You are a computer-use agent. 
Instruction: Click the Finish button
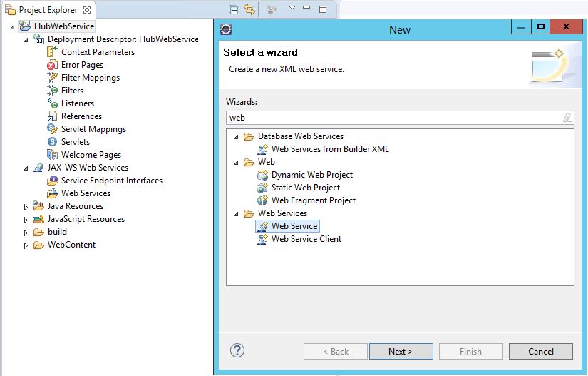470,352
